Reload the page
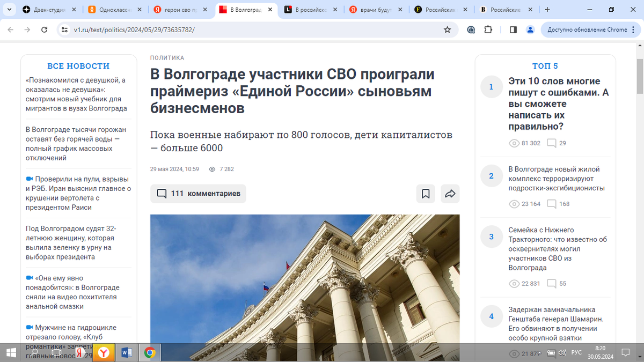Viewport: 644px width, 362px height. 44,29
